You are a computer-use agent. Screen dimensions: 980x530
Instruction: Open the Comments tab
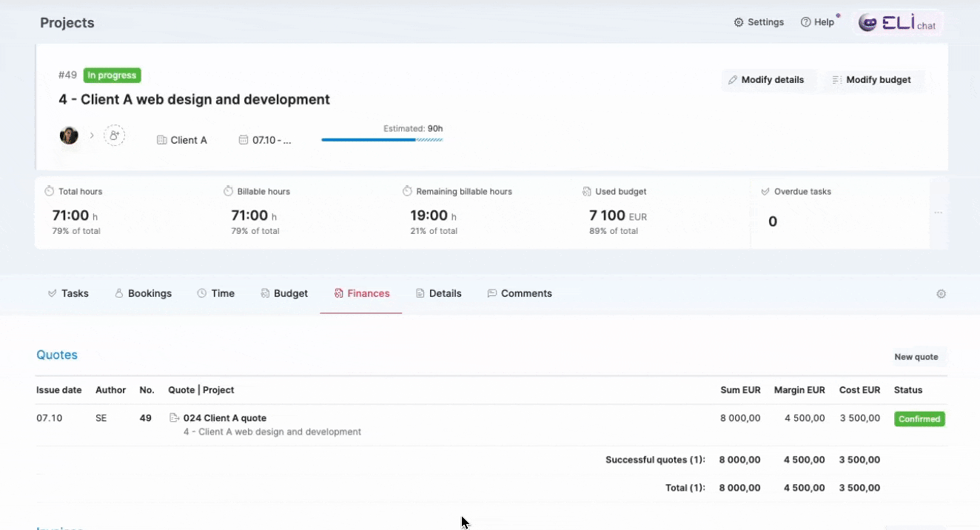click(x=519, y=294)
